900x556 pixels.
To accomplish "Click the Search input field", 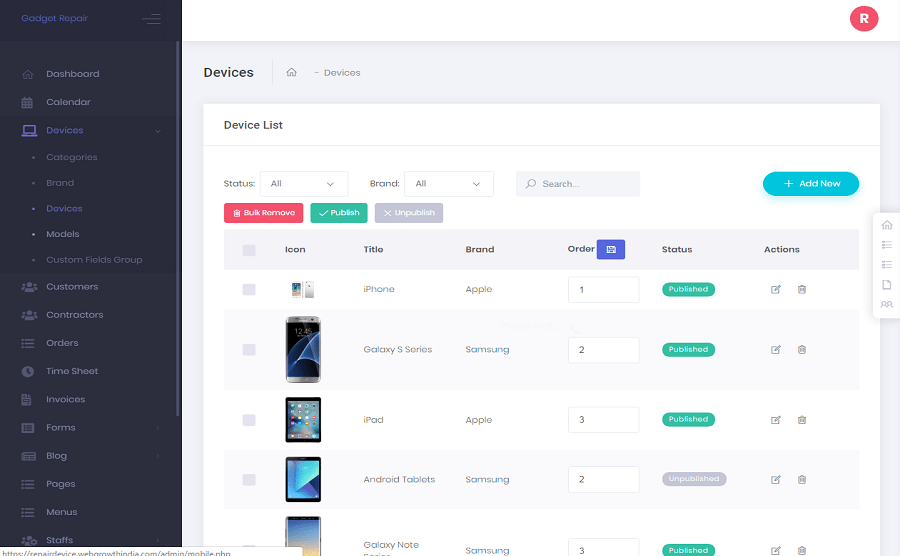I will click(578, 184).
